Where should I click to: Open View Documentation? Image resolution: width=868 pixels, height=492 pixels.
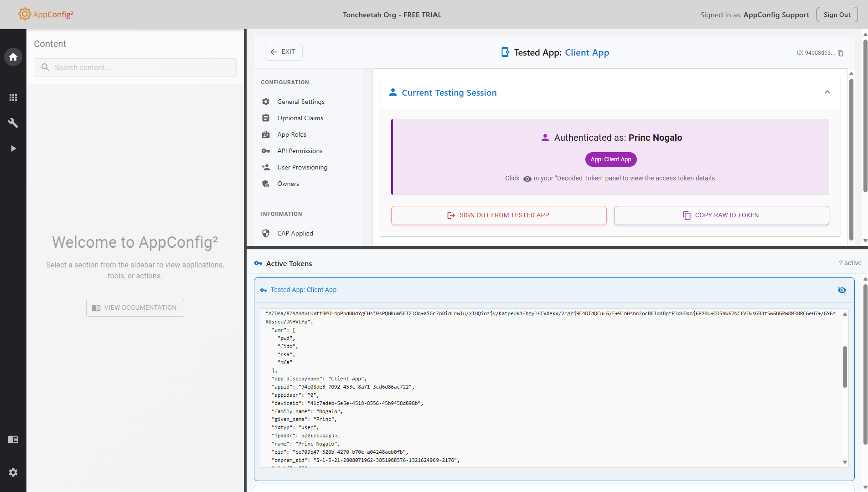(x=135, y=308)
